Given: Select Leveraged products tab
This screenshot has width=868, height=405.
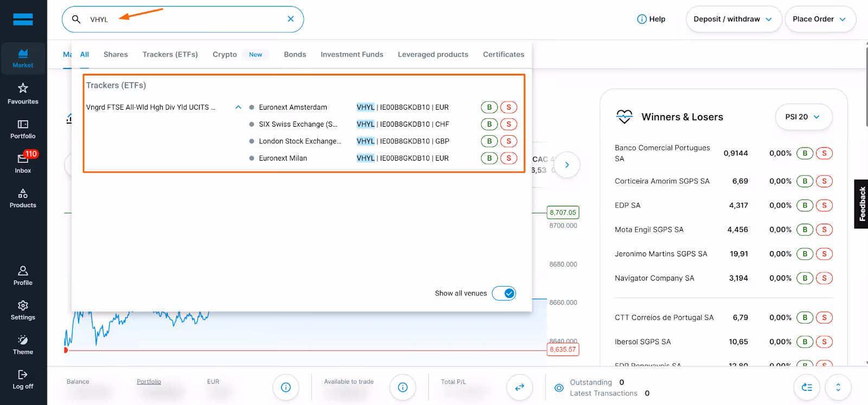Looking at the screenshot, I should [x=433, y=54].
